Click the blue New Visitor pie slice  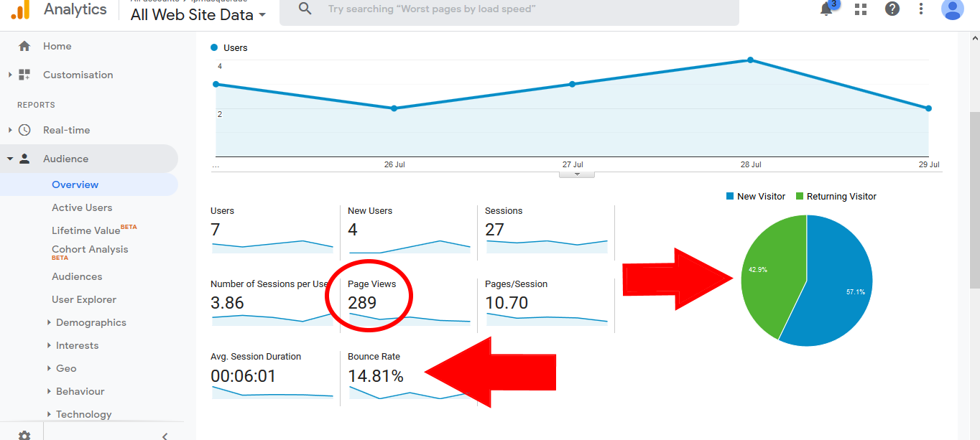(841, 287)
